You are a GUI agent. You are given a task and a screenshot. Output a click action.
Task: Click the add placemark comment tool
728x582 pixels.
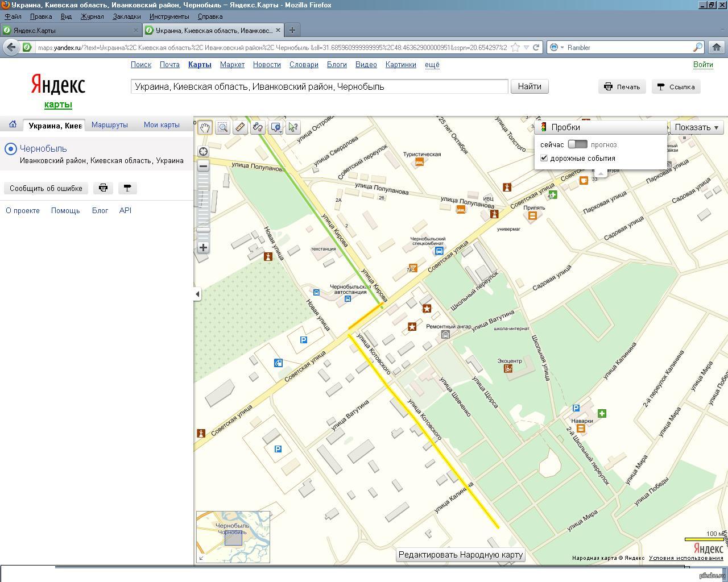(275, 127)
